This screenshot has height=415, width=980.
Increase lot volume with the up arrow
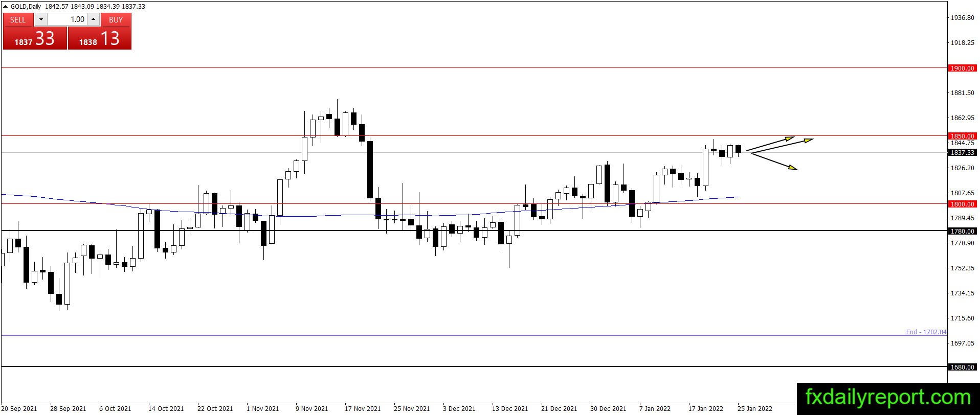pyautogui.click(x=93, y=19)
